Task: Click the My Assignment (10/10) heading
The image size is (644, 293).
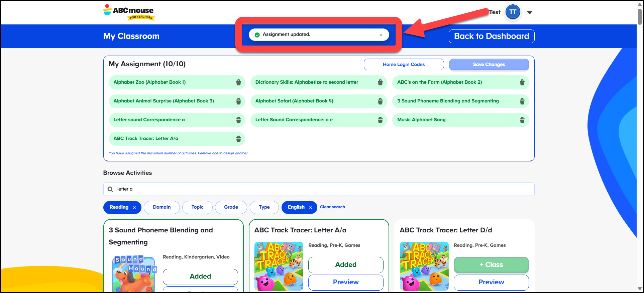Action: [147, 64]
